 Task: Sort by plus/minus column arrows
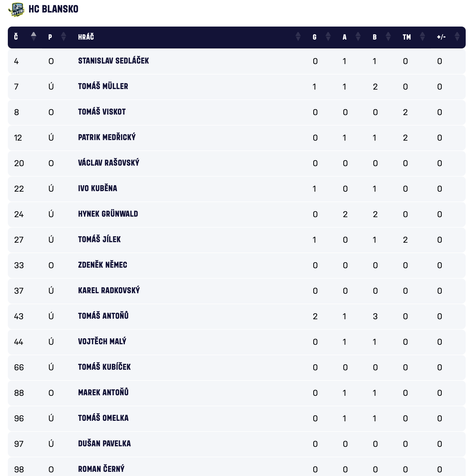457,37
